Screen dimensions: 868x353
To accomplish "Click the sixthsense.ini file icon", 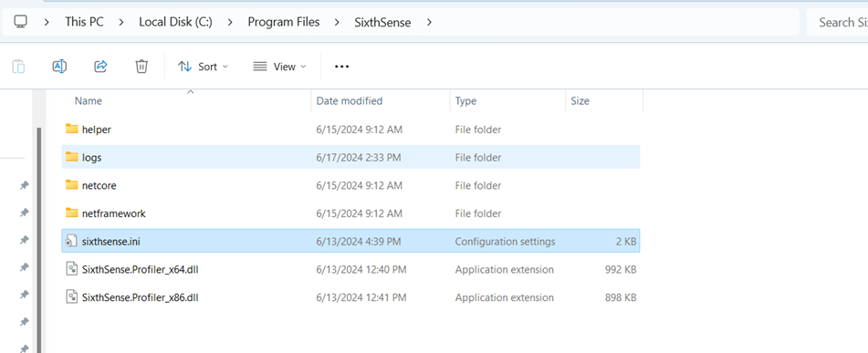I will coord(71,241).
